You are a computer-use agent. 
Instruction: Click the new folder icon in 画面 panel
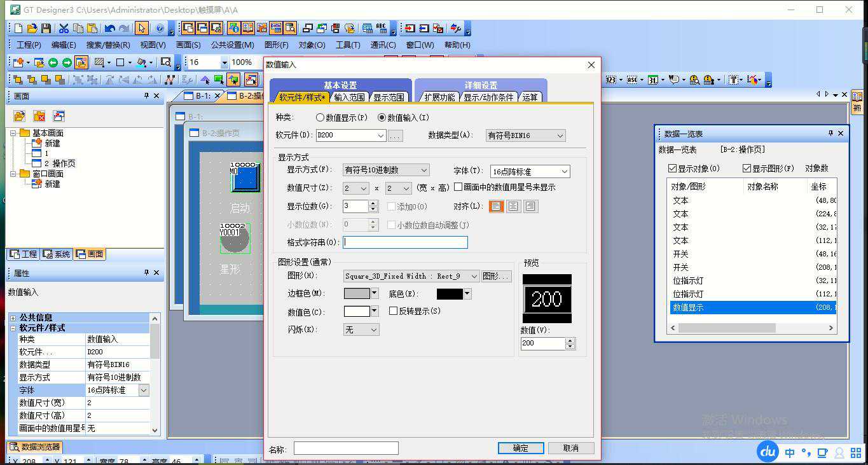point(20,116)
